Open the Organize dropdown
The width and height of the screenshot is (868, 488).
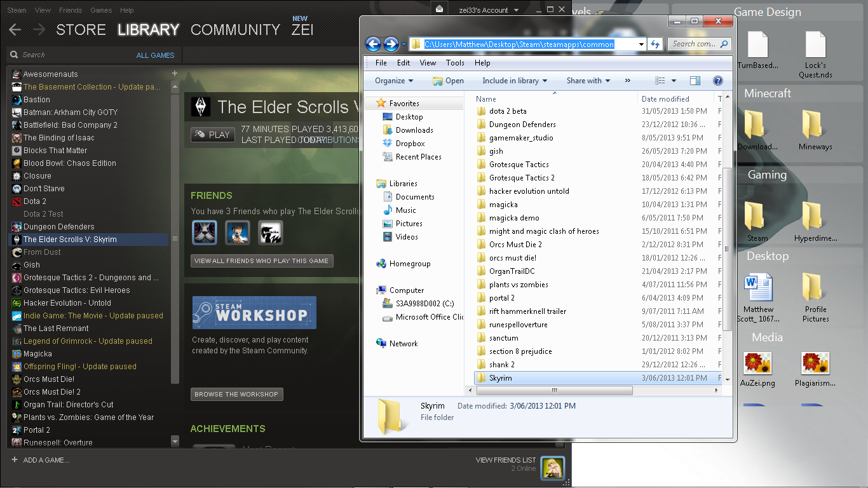coord(393,81)
